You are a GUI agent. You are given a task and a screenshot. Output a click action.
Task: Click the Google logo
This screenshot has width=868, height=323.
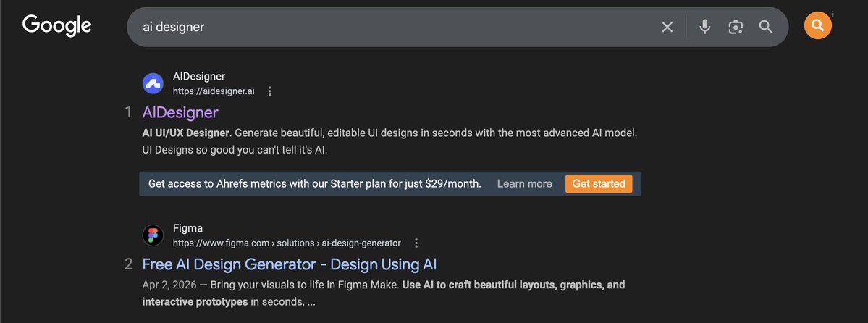[57, 26]
